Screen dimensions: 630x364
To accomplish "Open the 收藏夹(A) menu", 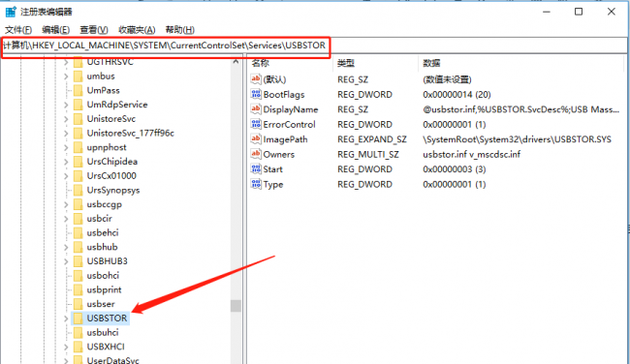I will tap(137, 30).
